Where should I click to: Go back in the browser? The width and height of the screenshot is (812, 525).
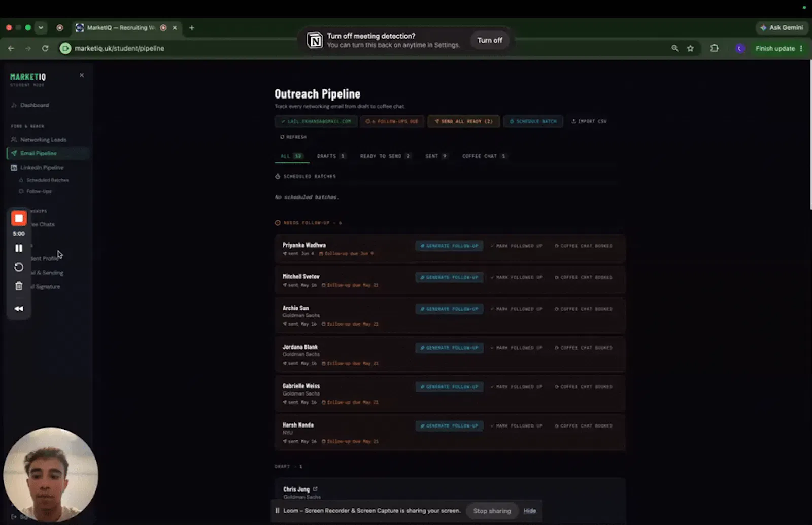pos(11,48)
